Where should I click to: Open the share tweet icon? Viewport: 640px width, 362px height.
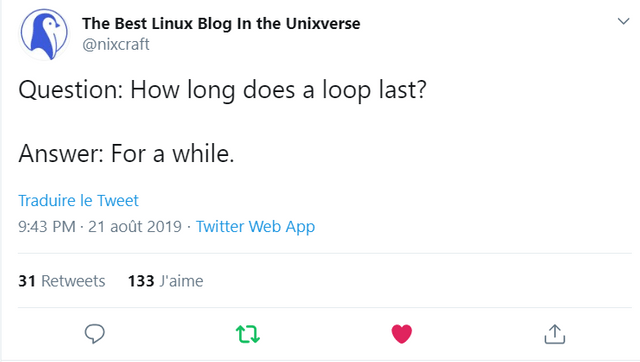pos(555,334)
